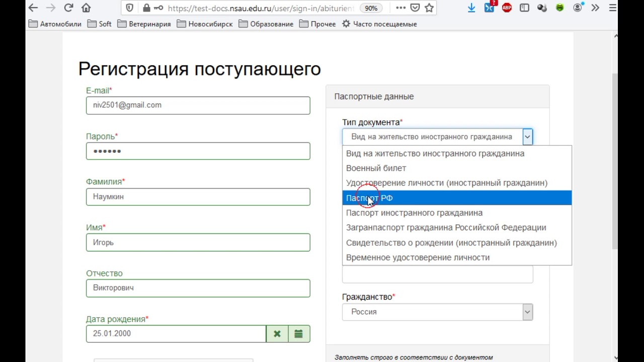This screenshot has width=644, height=362.
Task: Choose Удостоверение личности (иностранный гражданин) option
Action: [x=457, y=183]
